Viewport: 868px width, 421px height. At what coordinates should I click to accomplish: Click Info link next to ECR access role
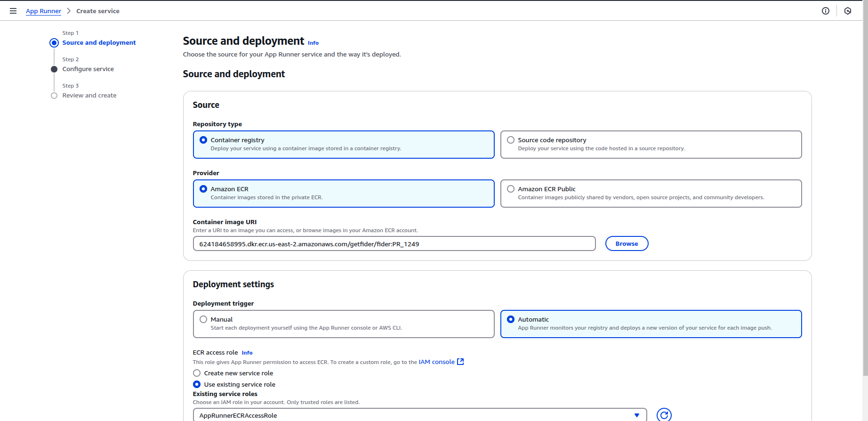[247, 353]
